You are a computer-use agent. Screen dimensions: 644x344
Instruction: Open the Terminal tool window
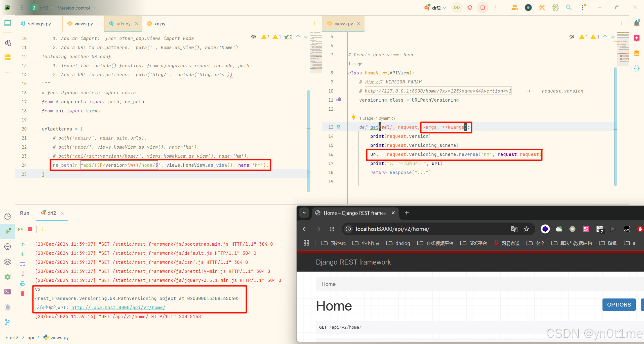coord(8,292)
